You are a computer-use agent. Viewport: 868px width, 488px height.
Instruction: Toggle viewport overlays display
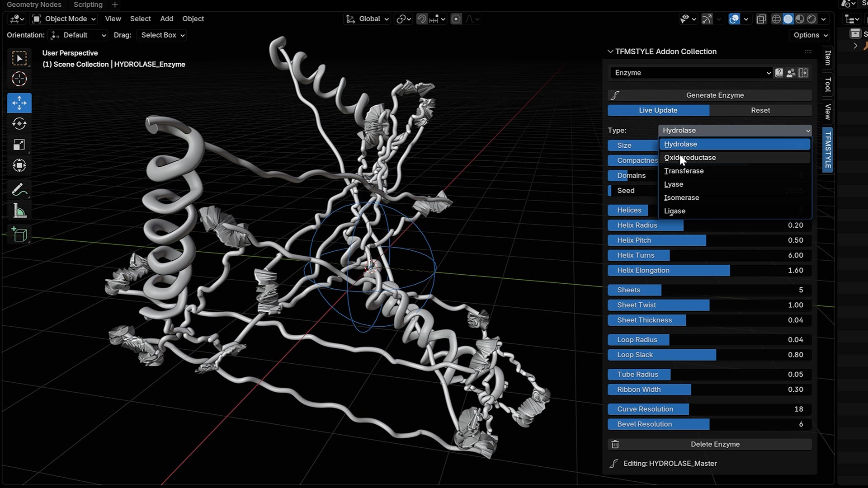click(x=734, y=19)
